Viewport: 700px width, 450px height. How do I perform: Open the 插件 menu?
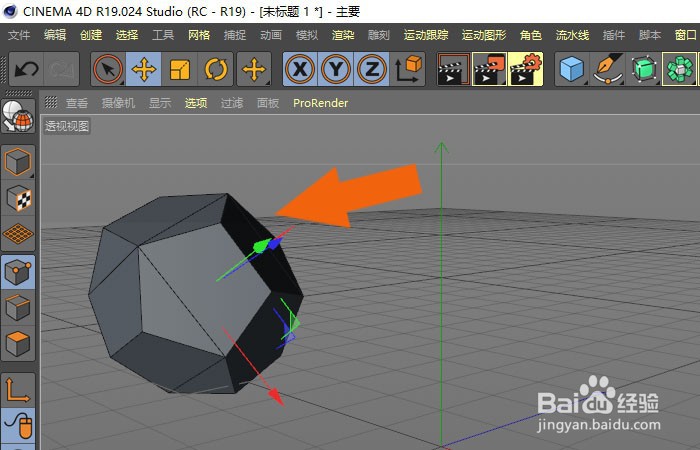coord(613,35)
